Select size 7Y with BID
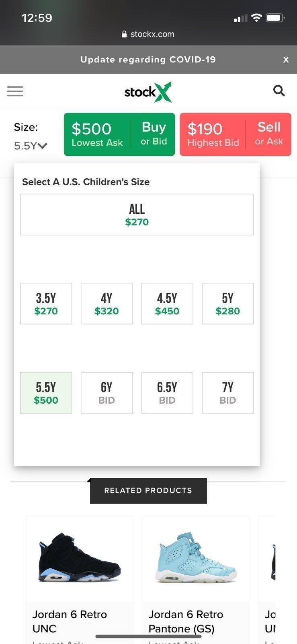 point(228,393)
